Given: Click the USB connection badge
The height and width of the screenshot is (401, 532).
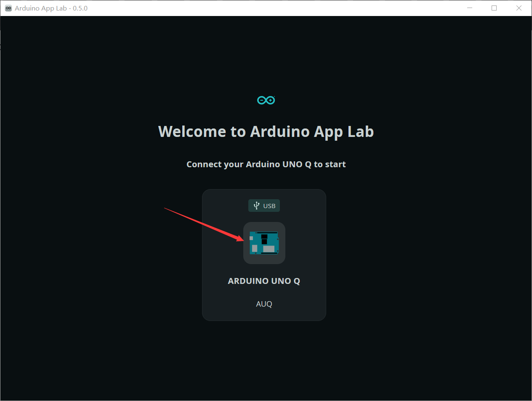Looking at the screenshot, I should (264, 206).
